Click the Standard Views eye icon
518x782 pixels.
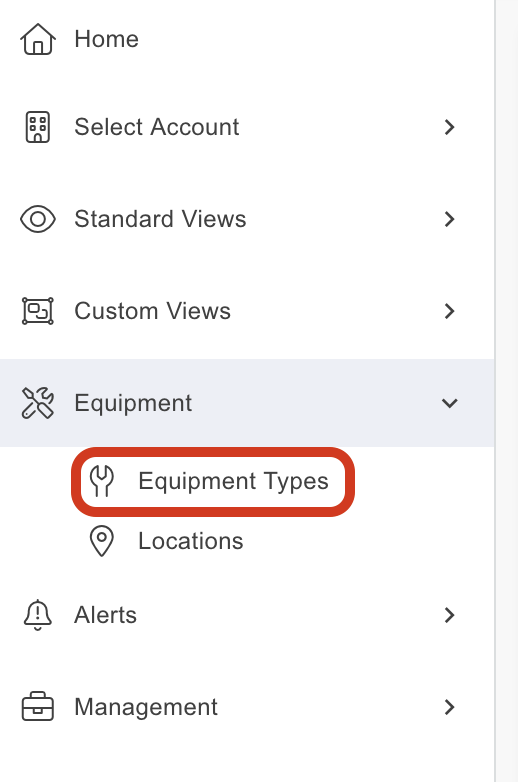[38, 219]
